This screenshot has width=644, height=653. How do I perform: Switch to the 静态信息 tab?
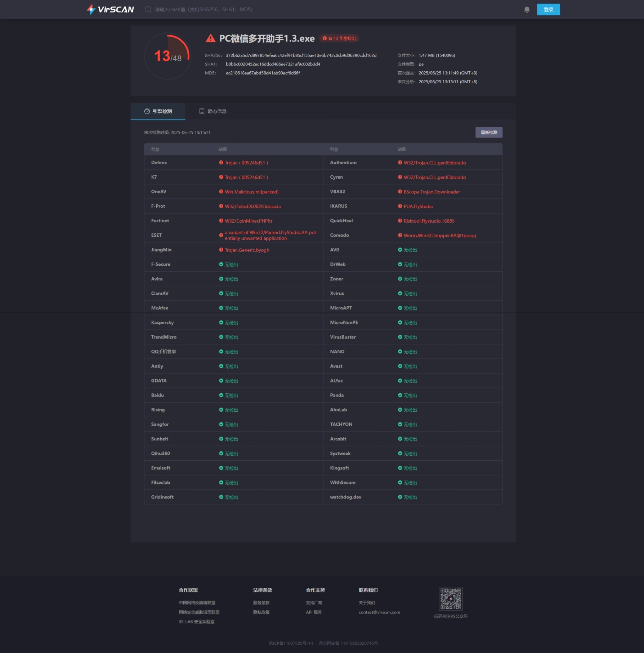tap(213, 111)
